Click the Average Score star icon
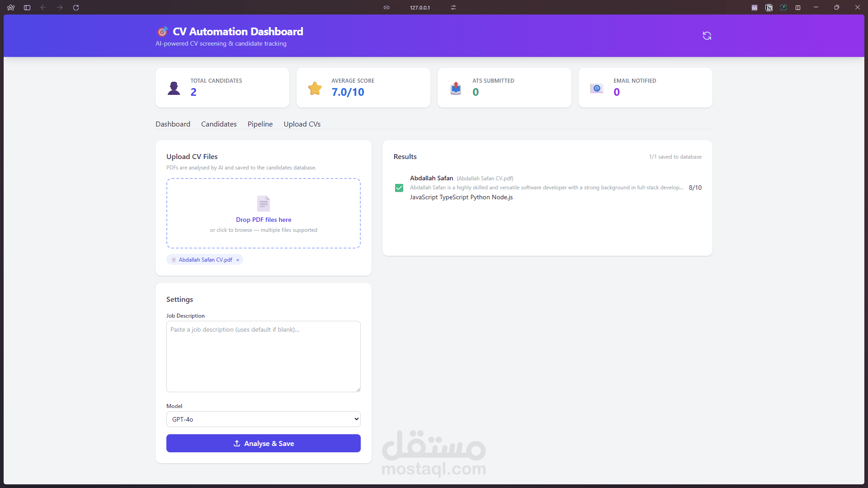This screenshot has width=868, height=488. pyautogui.click(x=315, y=88)
